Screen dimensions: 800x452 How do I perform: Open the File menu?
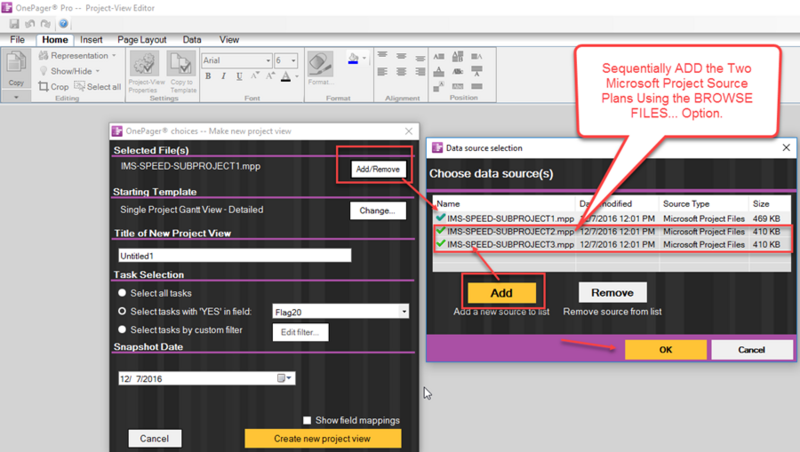[17, 40]
